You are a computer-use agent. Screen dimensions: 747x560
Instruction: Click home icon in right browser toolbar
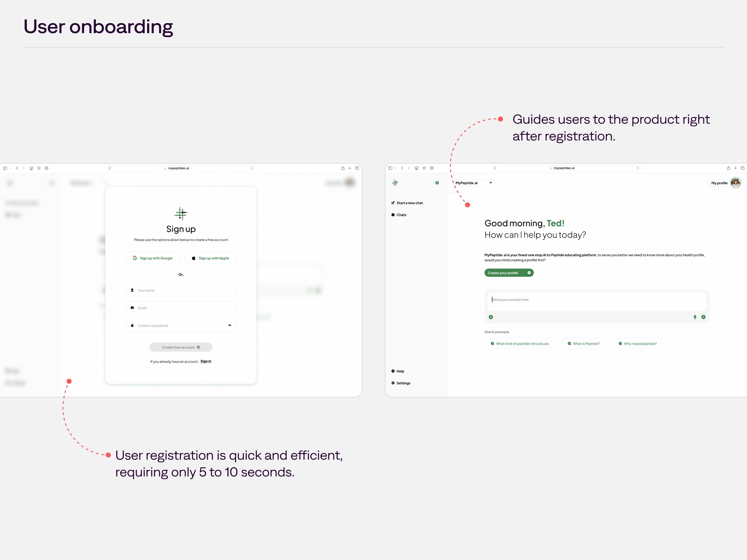(416, 168)
